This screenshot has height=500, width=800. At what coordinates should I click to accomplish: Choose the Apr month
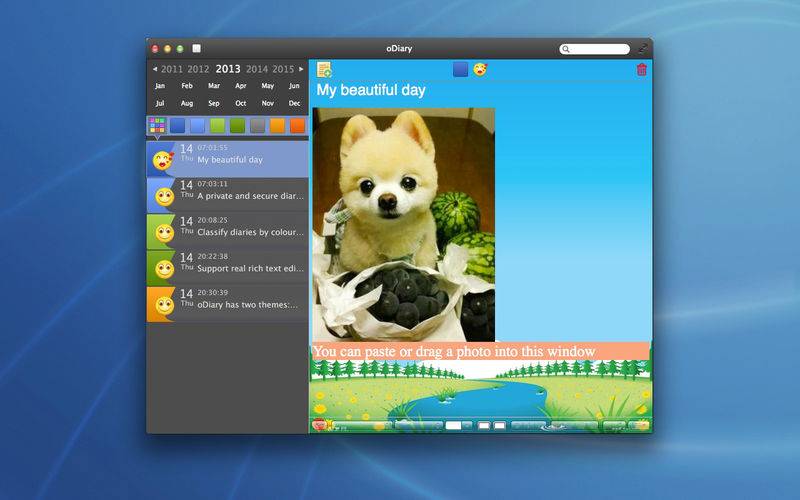[x=240, y=86]
